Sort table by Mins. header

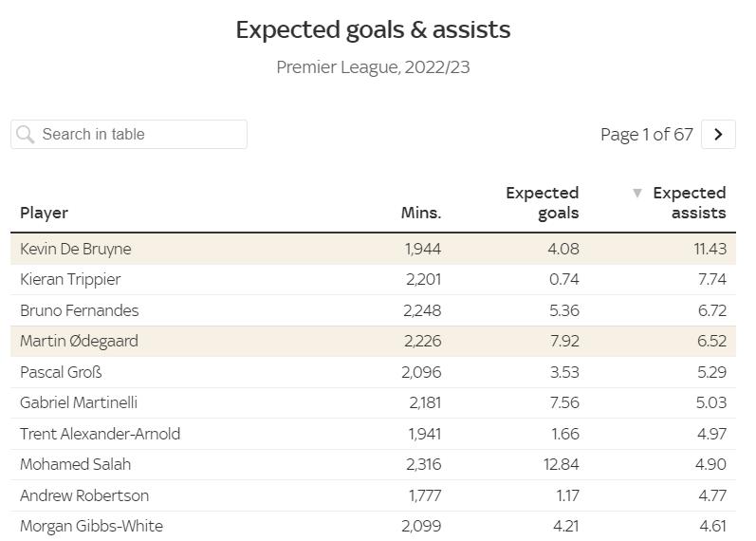(420, 213)
